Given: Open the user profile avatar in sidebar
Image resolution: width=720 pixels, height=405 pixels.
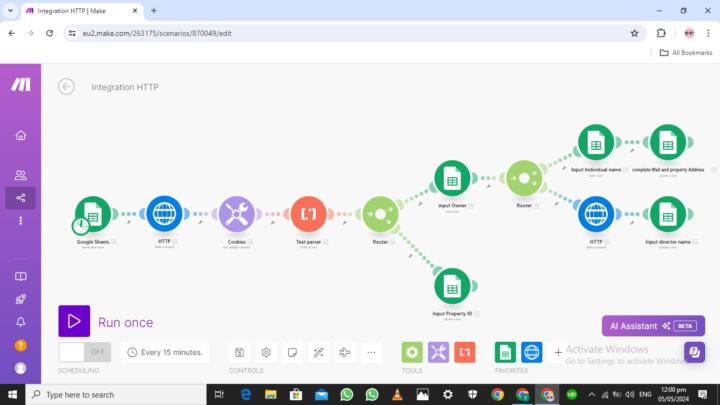Looking at the screenshot, I should click(21, 368).
